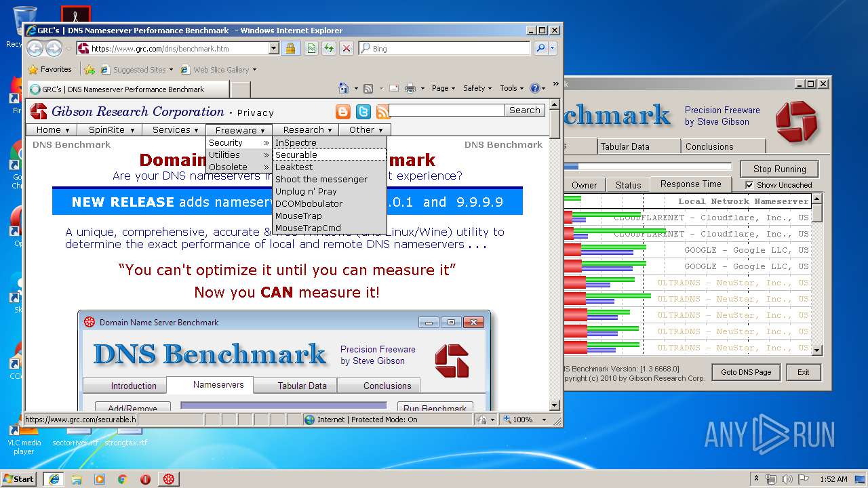
Task: Select the Response Time sub-tab
Action: point(690,184)
